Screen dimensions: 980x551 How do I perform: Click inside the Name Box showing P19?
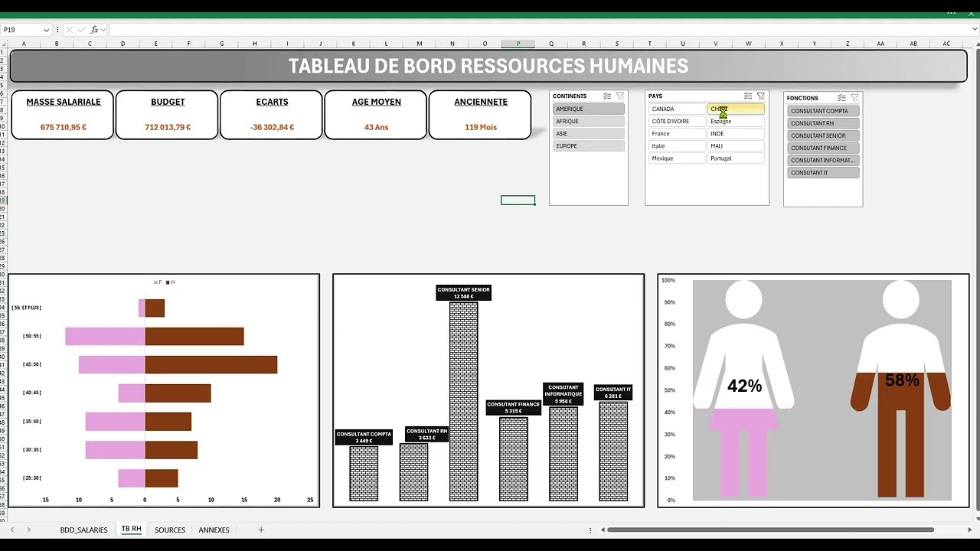pyautogui.click(x=21, y=30)
